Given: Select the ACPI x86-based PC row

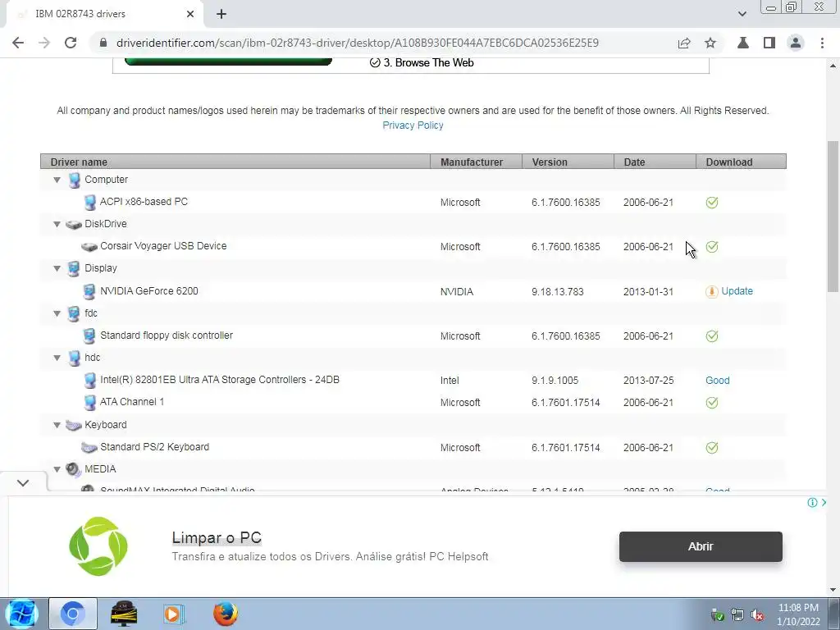Looking at the screenshot, I should pos(413,202).
